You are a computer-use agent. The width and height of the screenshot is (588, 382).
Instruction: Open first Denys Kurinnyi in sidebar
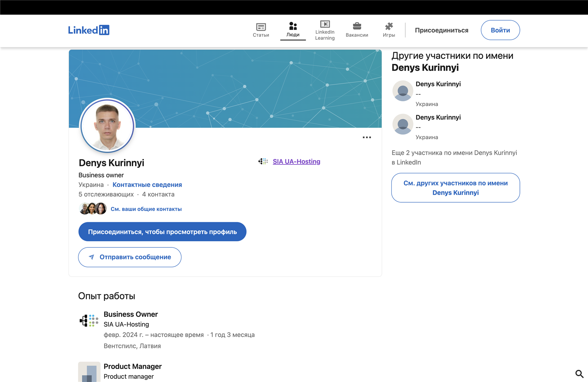(438, 84)
